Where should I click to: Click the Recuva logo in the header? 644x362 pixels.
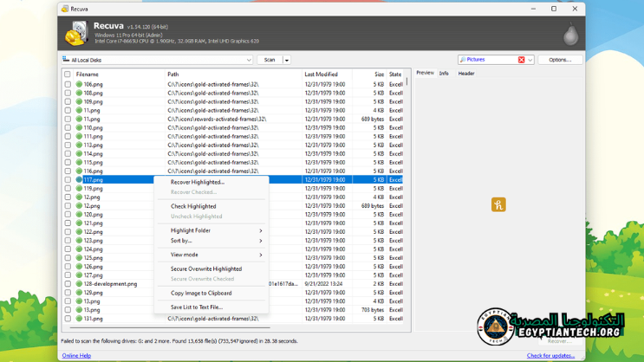(76, 34)
